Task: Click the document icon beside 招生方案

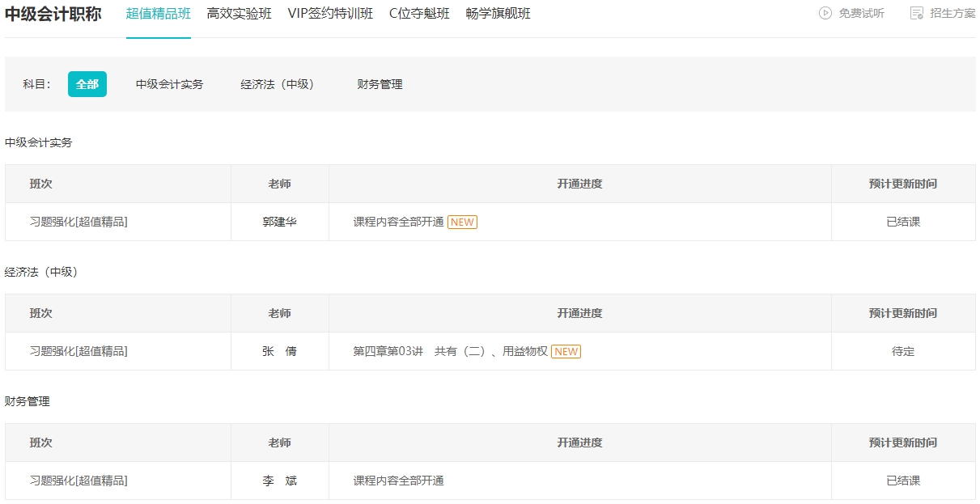Action: pos(917,13)
